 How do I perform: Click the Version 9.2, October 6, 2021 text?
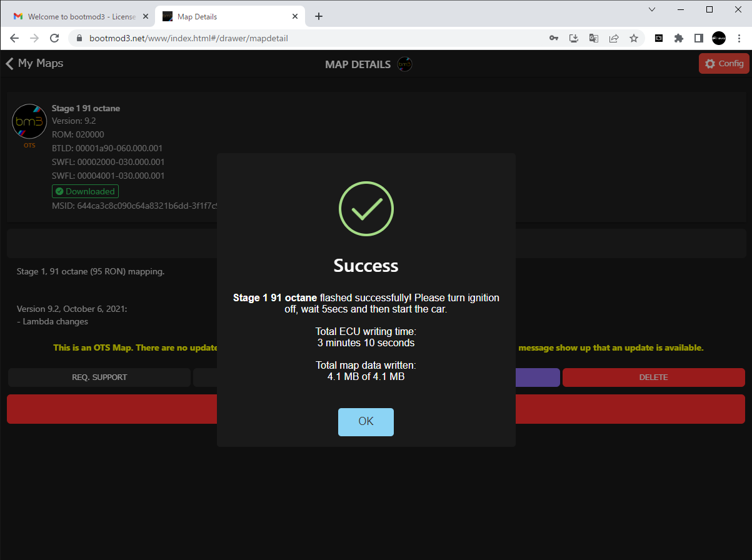click(x=72, y=309)
